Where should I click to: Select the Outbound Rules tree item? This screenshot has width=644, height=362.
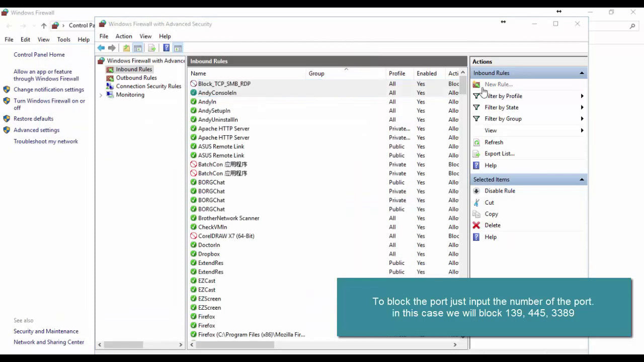[x=136, y=78]
